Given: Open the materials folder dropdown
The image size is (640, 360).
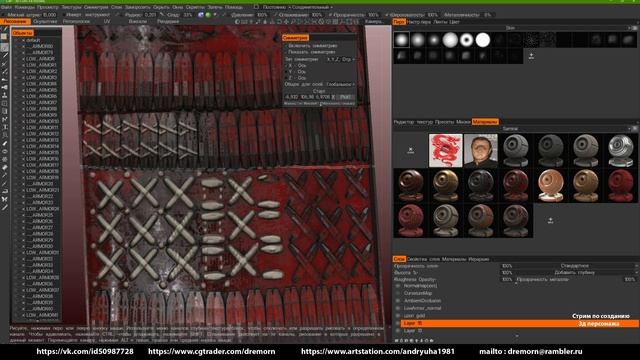Looking at the screenshot, I should click(x=512, y=129).
